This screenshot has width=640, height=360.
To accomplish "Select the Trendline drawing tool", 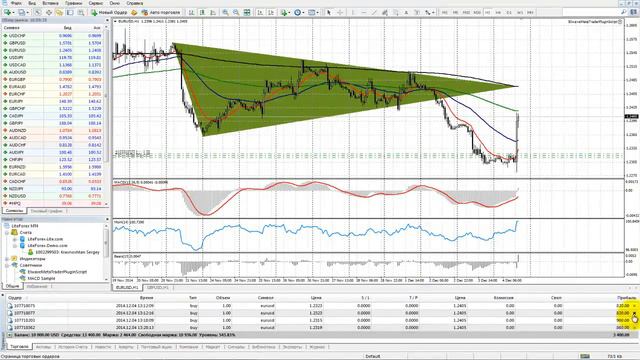I will click(374, 13).
